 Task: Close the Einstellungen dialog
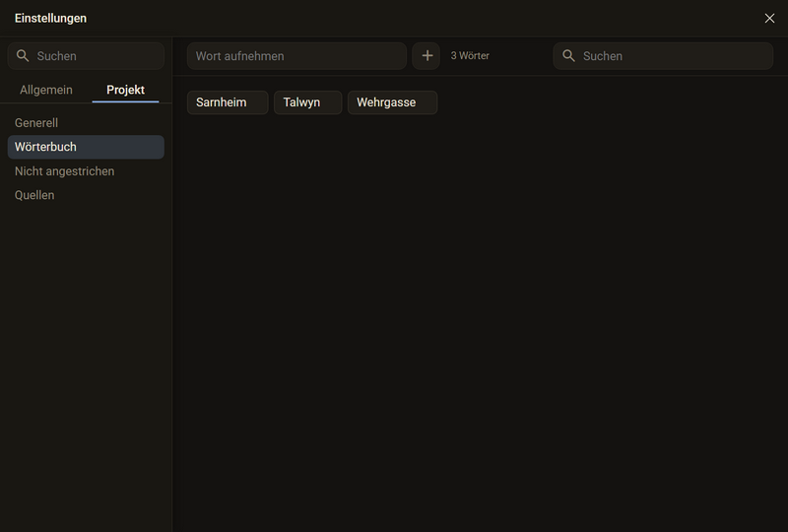[769, 18]
